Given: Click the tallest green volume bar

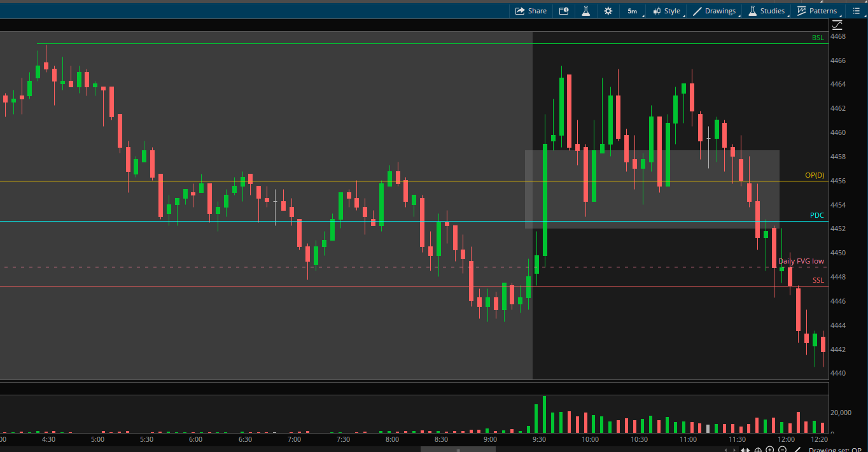Looking at the screenshot, I should (x=544, y=414).
